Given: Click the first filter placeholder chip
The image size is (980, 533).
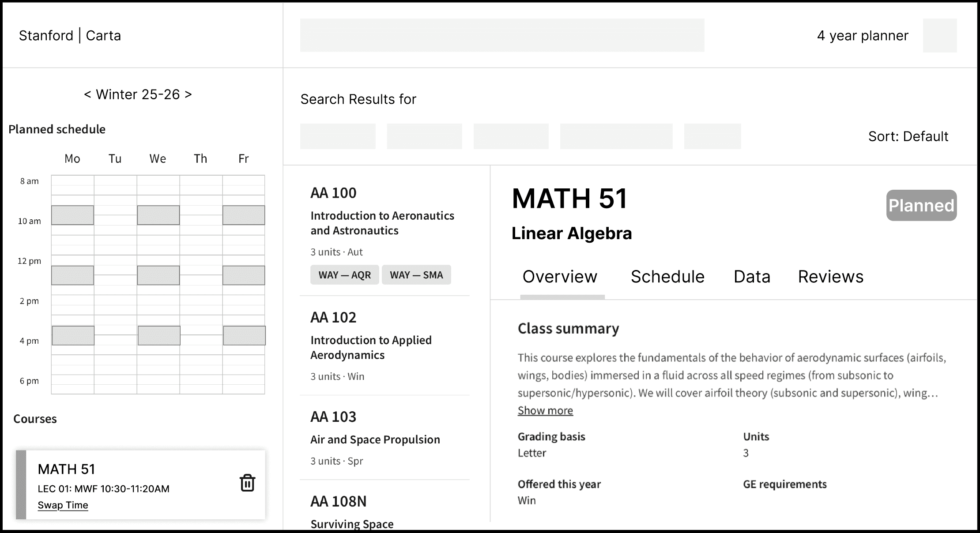Looking at the screenshot, I should pos(338,136).
